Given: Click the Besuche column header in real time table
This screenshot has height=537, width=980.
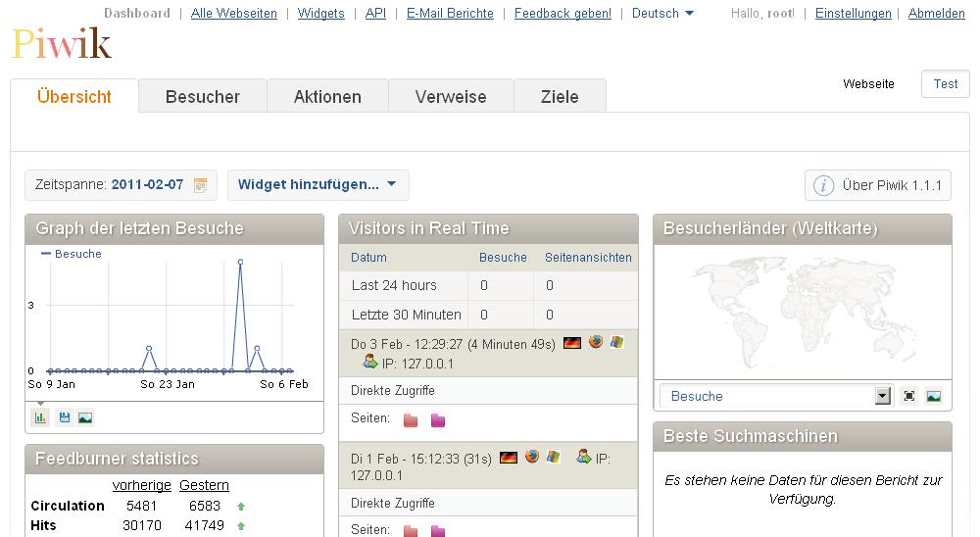Looking at the screenshot, I should point(503,258).
